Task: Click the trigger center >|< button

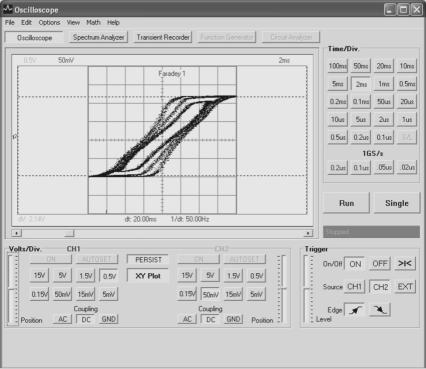Action: click(x=405, y=264)
